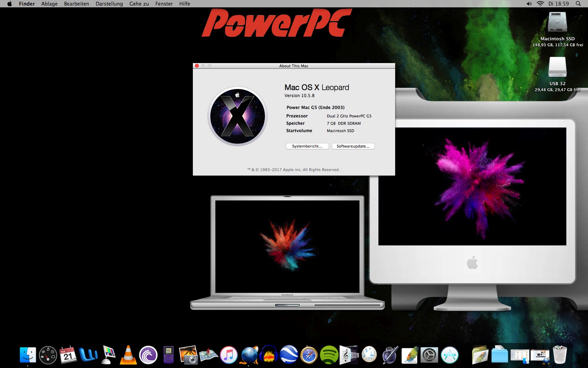The height and width of the screenshot is (368, 588).
Task: Open Google Earth
Action: tap(289, 355)
